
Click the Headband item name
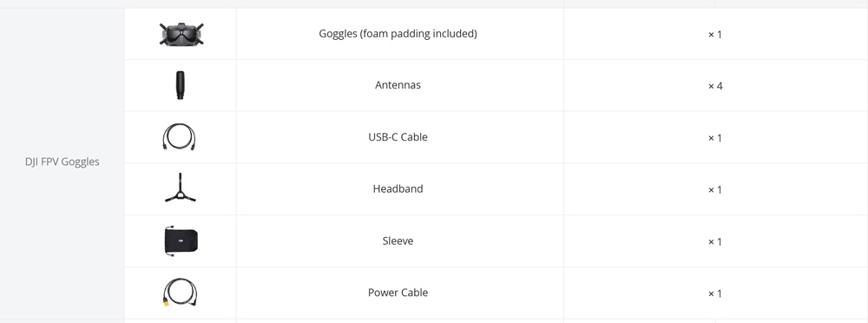[x=398, y=189]
